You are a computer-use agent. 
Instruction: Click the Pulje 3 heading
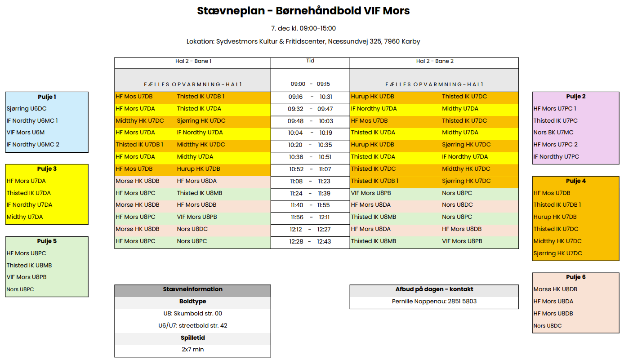pyautogui.click(x=47, y=169)
